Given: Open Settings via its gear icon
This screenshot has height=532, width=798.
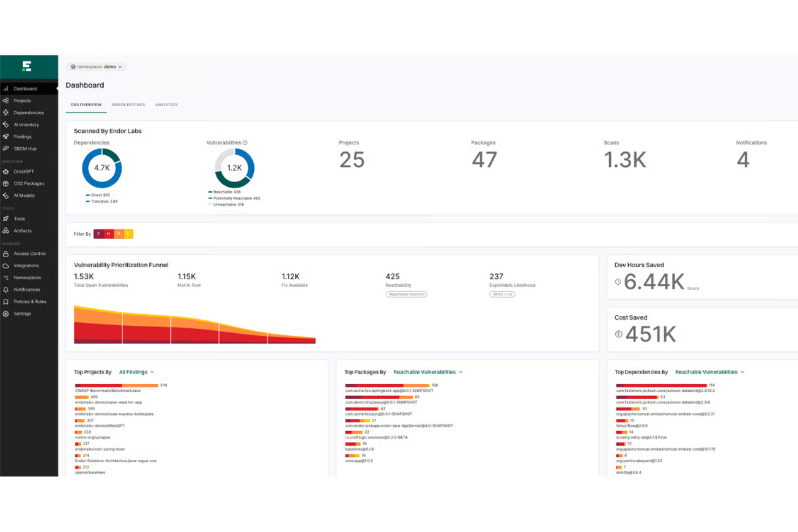Looking at the screenshot, I should 6,314.
